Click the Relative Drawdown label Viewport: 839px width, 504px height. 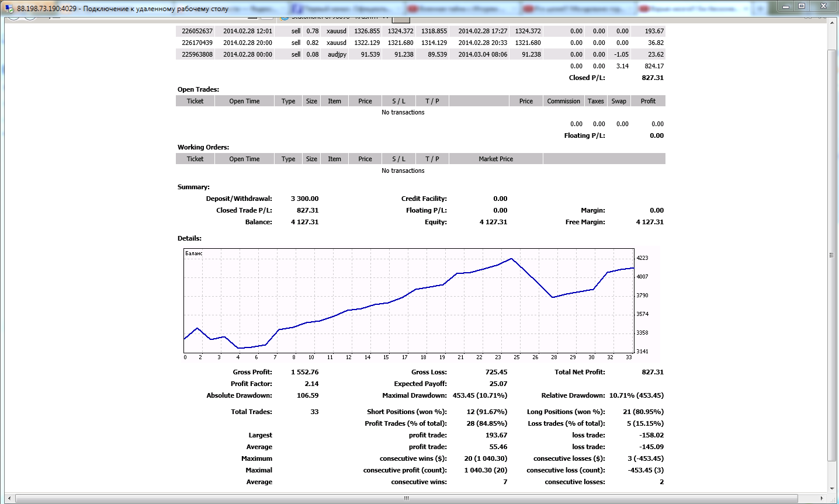573,395
